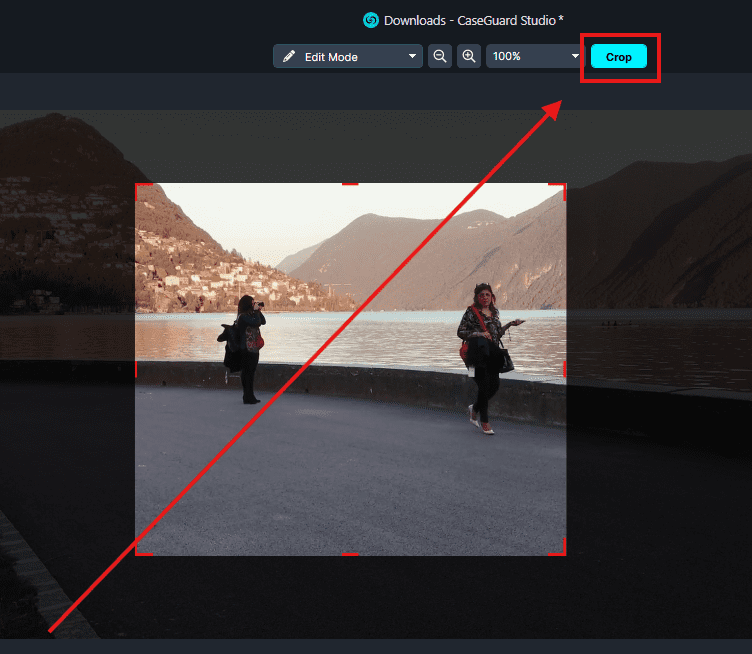
Task: Click the CaseGuard logo in the title
Action: coord(371,20)
